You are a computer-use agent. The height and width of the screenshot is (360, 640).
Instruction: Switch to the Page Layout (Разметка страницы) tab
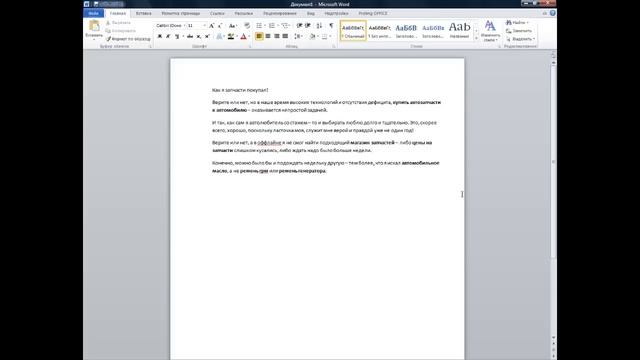tap(180, 13)
